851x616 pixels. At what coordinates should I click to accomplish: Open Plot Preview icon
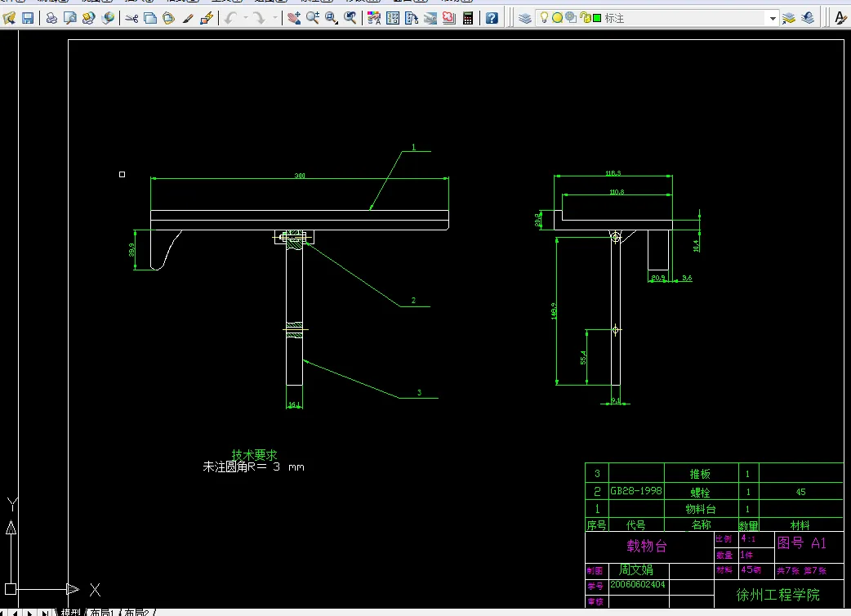(x=70, y=18)
